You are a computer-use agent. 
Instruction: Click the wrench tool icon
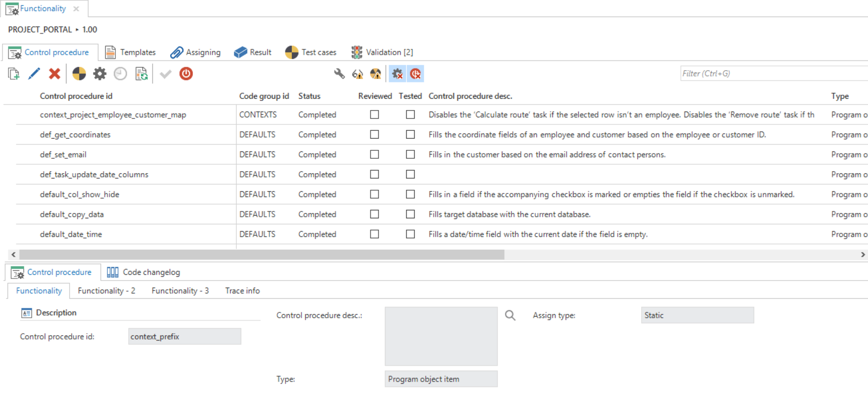339,74
